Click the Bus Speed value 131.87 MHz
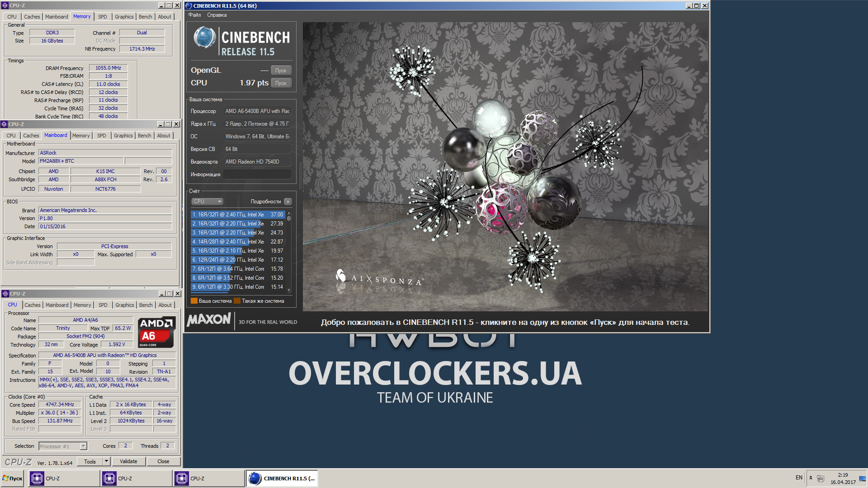Viewport: 868px width, 488px height. point(60,421)
